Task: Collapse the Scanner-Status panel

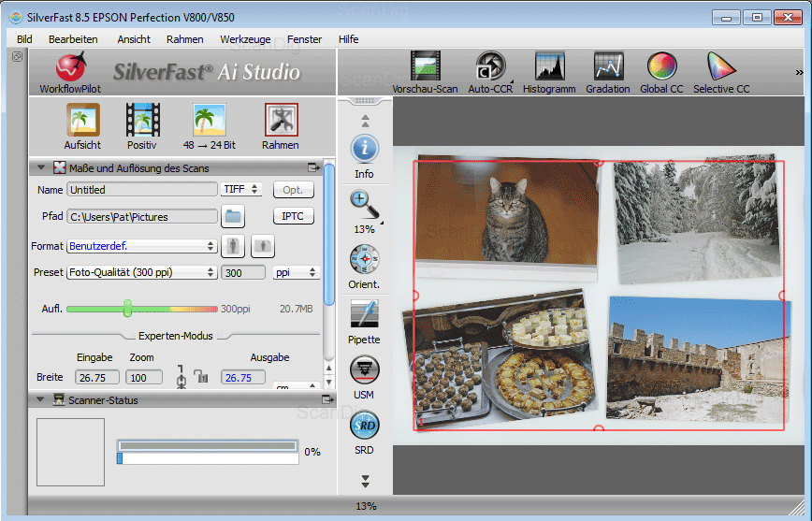Action: click(41, 399)
